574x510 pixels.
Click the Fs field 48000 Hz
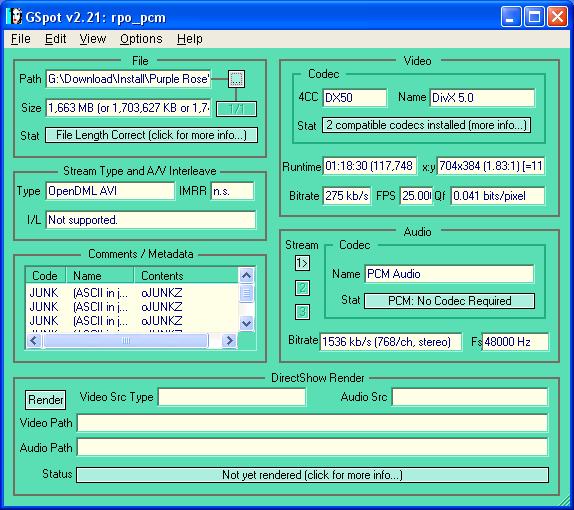515,342
